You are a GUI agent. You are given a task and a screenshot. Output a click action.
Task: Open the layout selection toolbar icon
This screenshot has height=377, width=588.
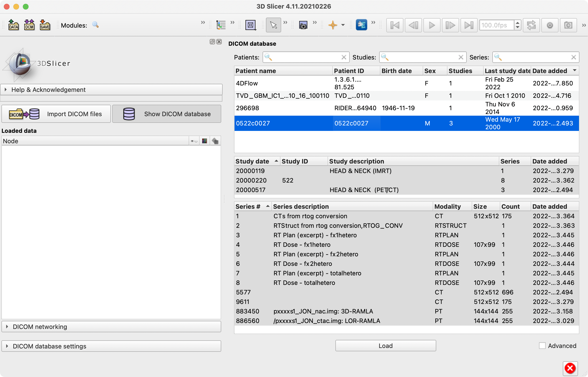tap(251, 25)
